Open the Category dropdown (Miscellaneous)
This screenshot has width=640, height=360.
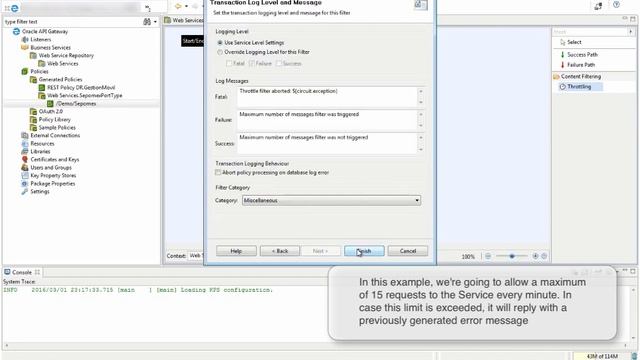(x=331, y=200)
